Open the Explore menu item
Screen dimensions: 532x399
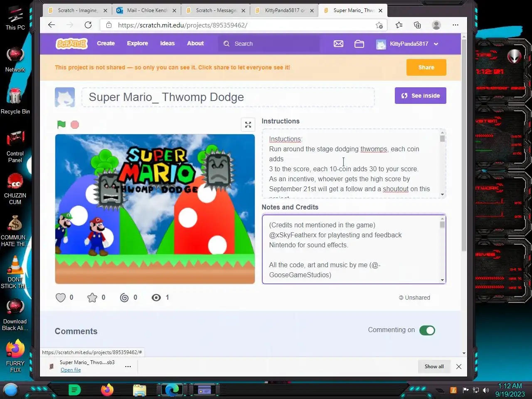(x=138, y=44)
